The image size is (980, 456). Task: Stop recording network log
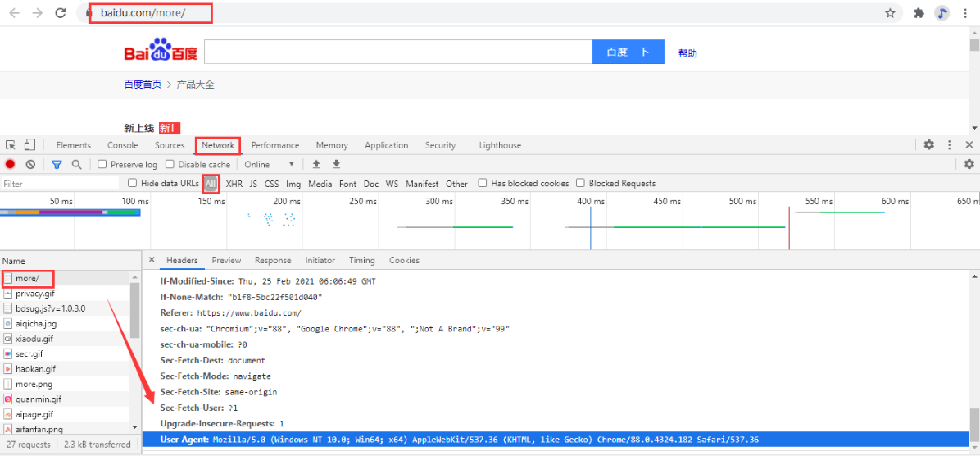coord(11,165)
